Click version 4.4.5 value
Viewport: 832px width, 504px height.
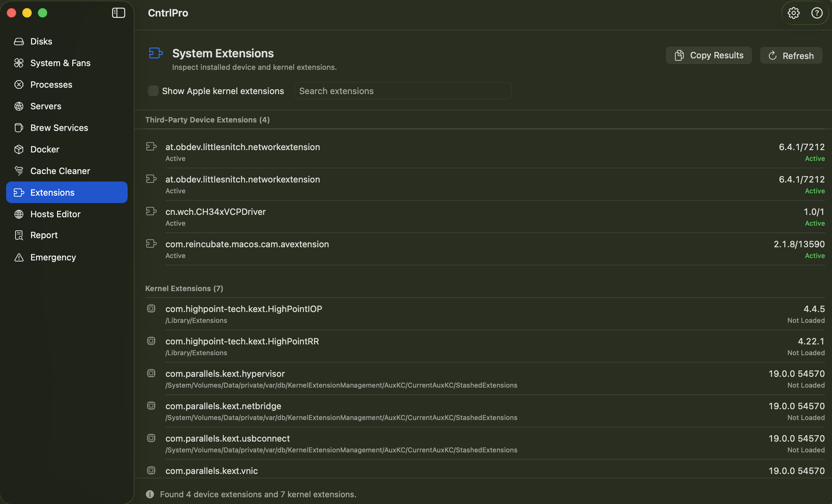click(814, 309)
